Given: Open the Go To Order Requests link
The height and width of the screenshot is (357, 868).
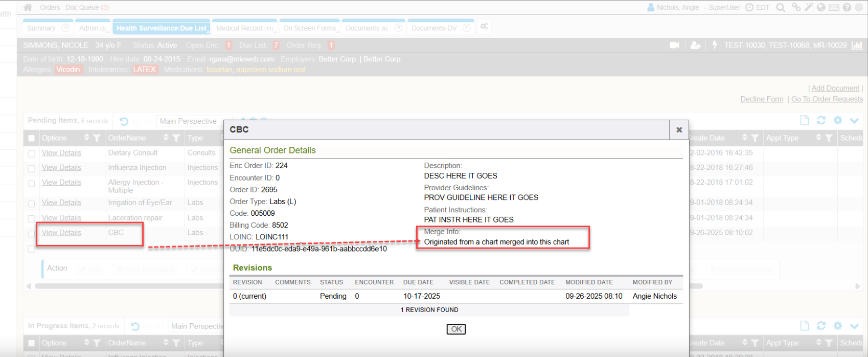Looking at the screenshot, I should [827, 99].
